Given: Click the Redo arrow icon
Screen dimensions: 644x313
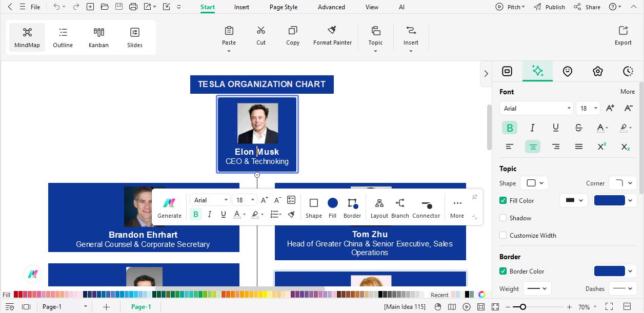Looking at the screenshot, I should coord(76,7).
